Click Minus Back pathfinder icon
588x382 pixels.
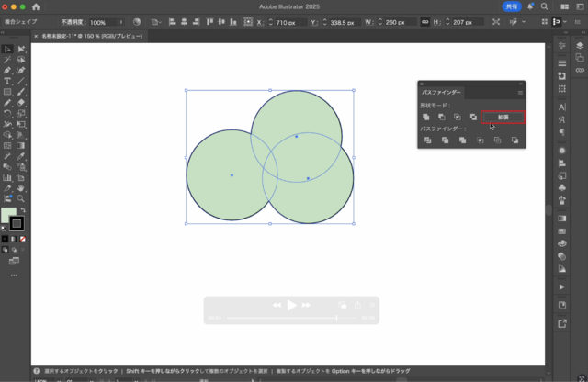tap(514, 140)
